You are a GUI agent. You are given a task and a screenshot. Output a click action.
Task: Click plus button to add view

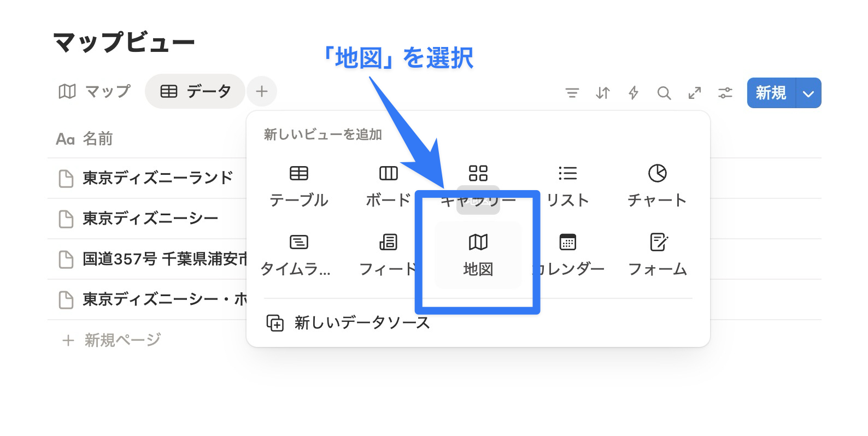[x=262, y=91]
